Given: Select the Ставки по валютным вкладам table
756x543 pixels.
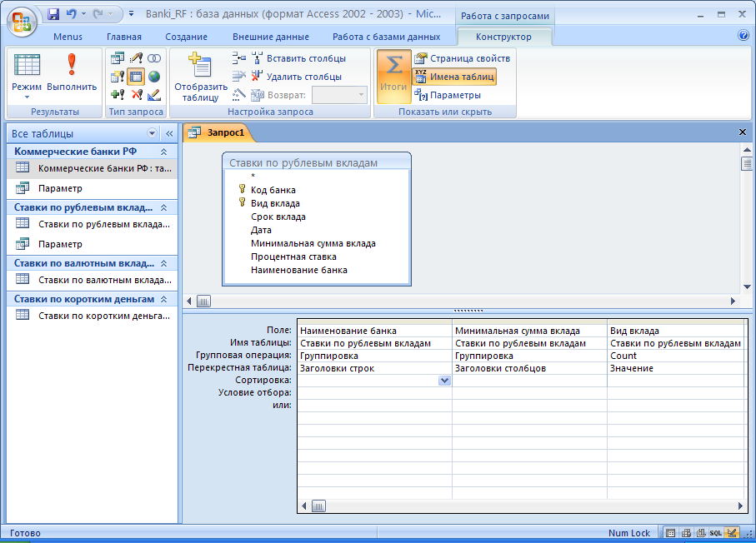Looking at the screenshot, I should [93, 280].
